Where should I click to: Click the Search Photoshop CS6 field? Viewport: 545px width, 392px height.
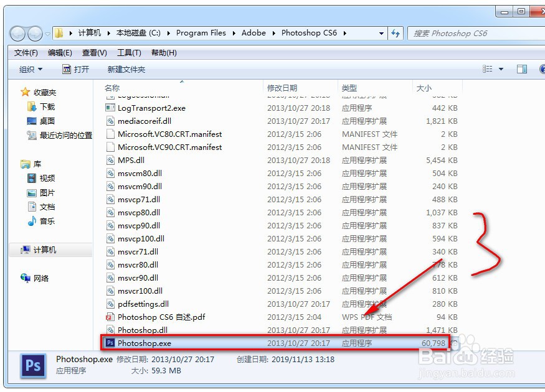[476, 34]
